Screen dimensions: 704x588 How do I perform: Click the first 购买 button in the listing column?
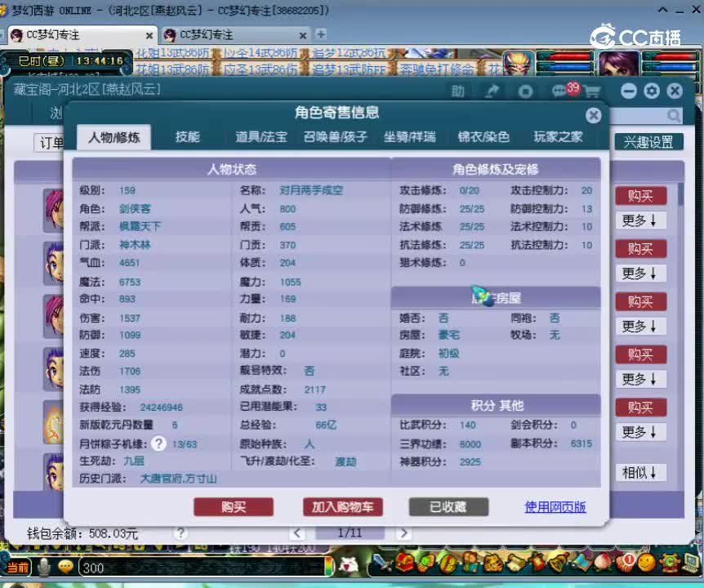pyautogui.click(x=640, y=196)
